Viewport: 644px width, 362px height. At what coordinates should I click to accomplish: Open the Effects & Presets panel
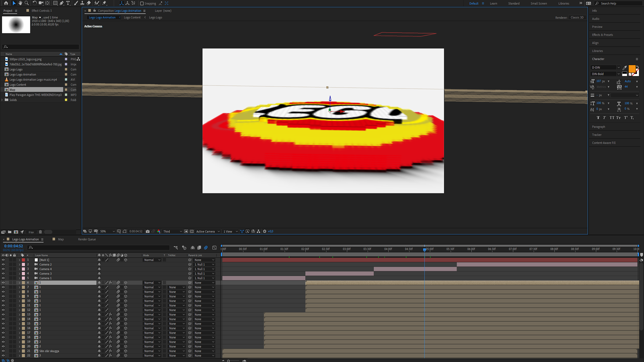coord(602,35)
